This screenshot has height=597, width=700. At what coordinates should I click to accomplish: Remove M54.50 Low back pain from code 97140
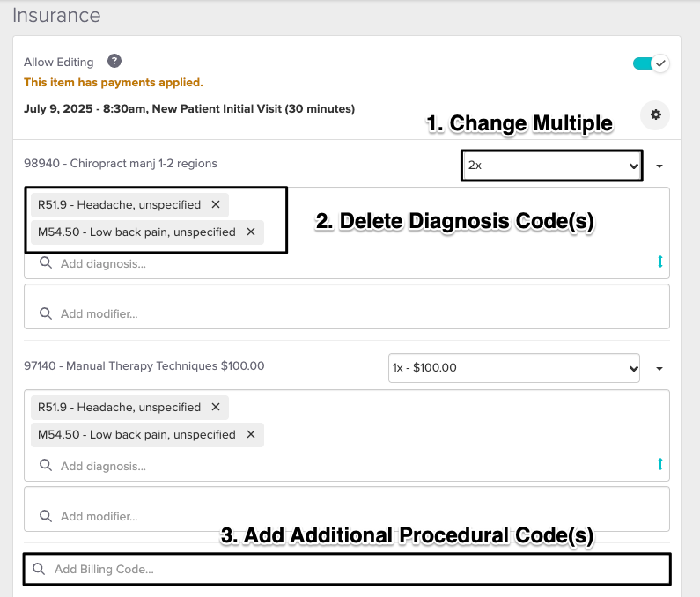click(x=251, y=434)
